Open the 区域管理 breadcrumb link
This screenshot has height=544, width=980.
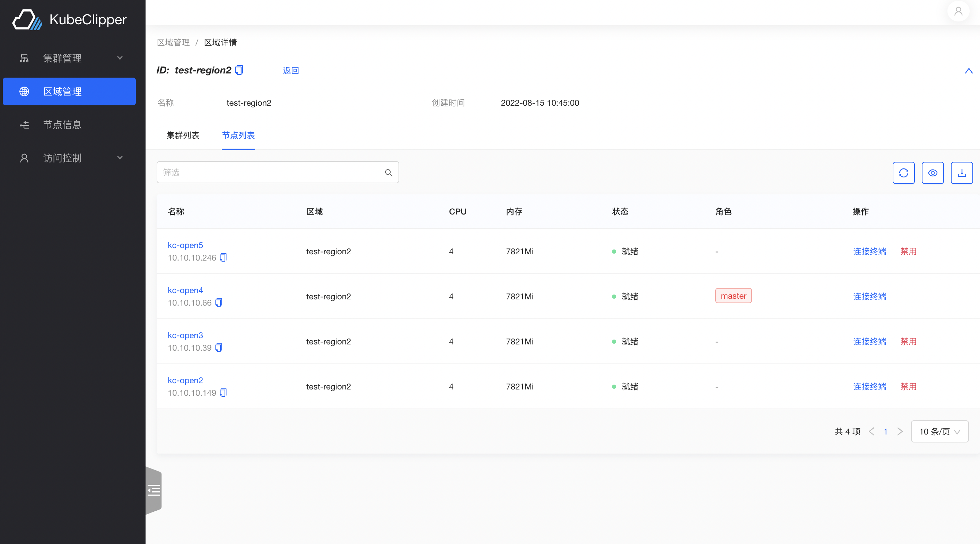coord(173,42)
